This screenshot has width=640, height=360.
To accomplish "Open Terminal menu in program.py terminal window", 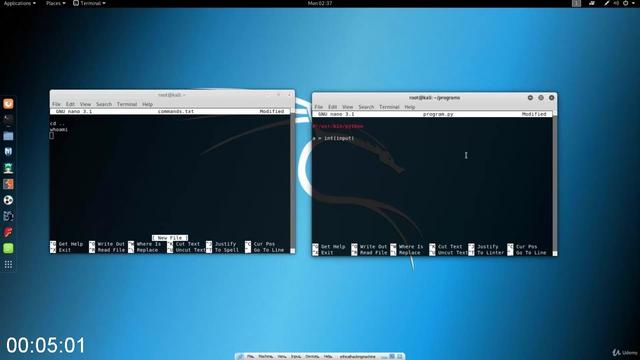I will [389, 107].
